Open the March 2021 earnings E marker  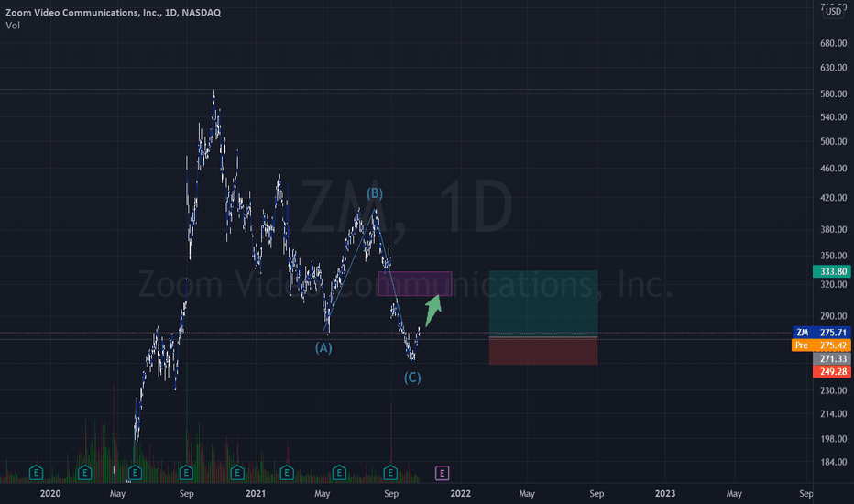(x=287, y=473)
